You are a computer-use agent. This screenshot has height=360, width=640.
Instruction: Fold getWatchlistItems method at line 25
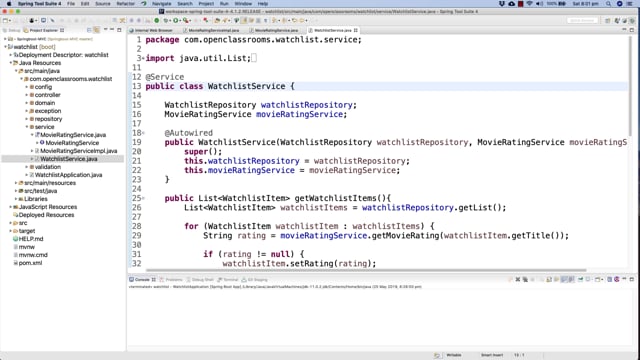pos(143,198)
